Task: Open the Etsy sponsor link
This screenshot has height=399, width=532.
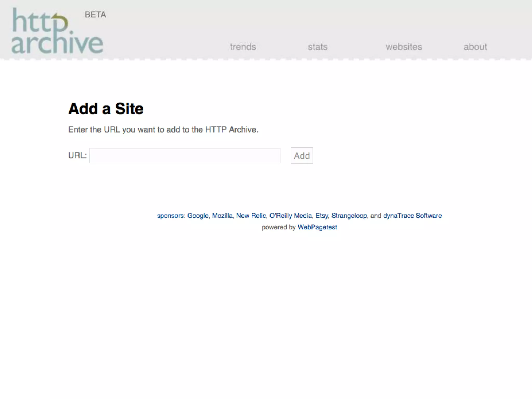Action: [x=322, y=216]
